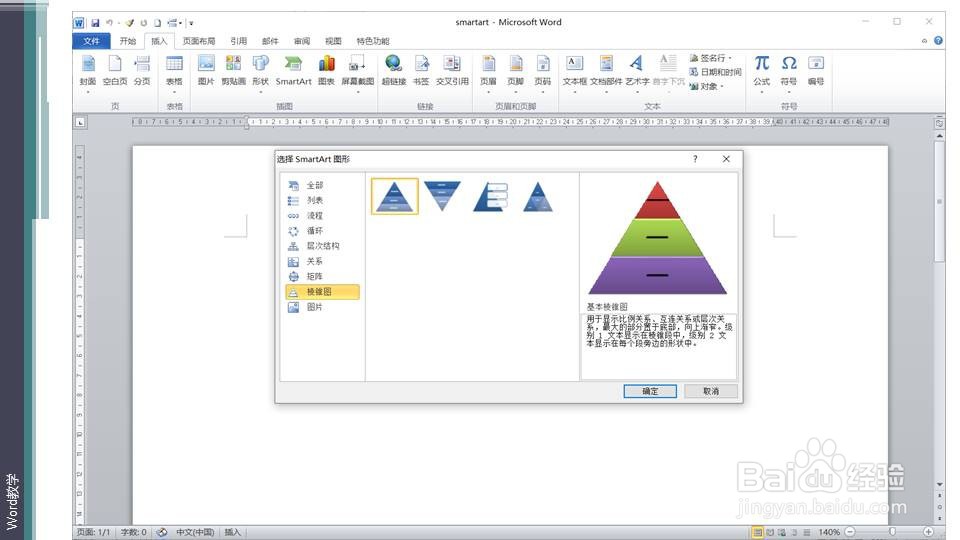This screenshot has height=540, width=960.
Task: Choose the segmented pyramid layout thumbnail
Action: tap(538, 197)
